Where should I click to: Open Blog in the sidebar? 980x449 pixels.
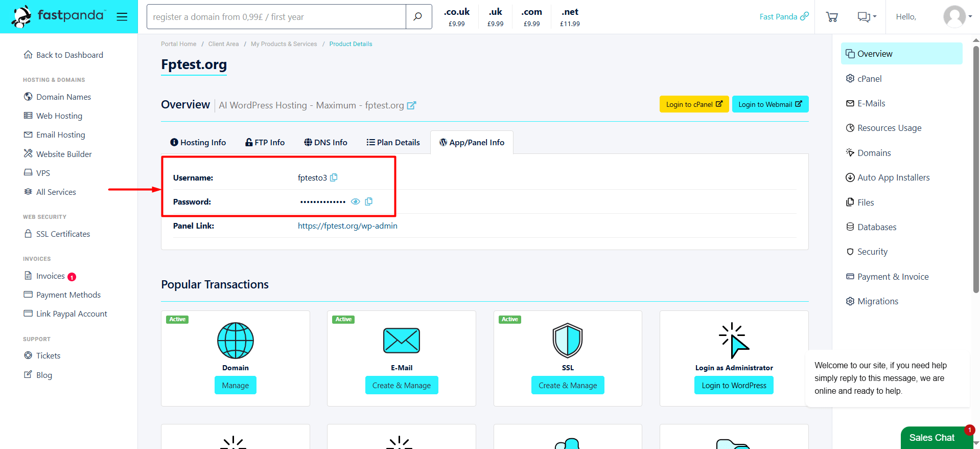coord(38,375)
